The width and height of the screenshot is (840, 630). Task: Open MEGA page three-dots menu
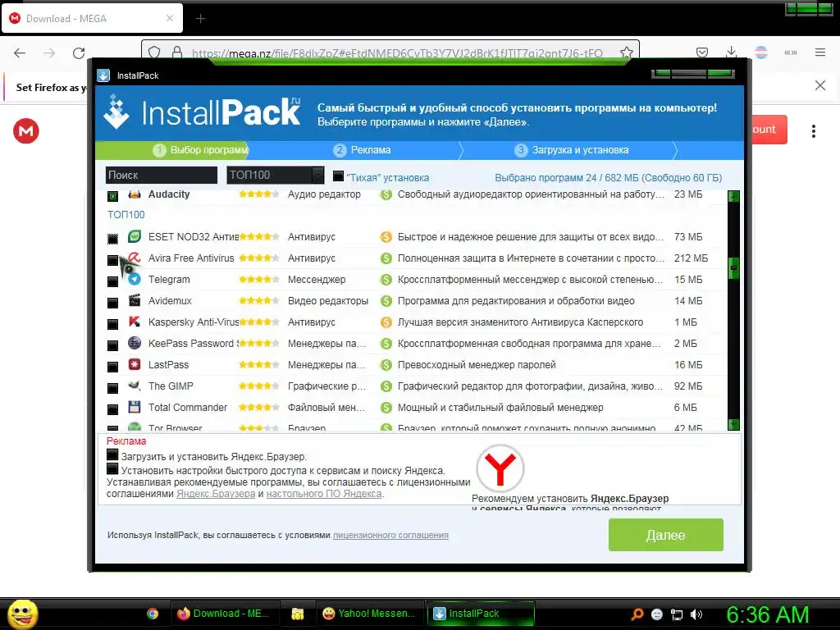pyautogui.click(x=813, y=131)
